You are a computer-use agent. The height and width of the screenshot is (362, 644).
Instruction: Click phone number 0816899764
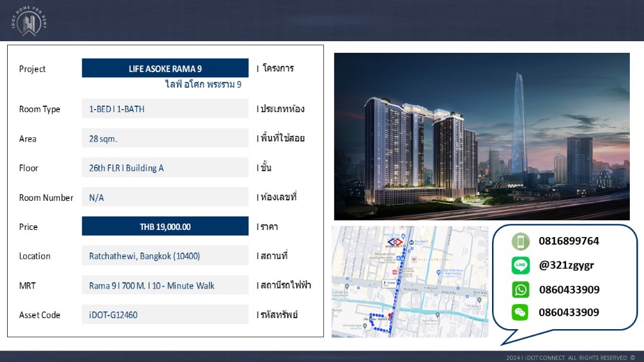click(569, 242)
